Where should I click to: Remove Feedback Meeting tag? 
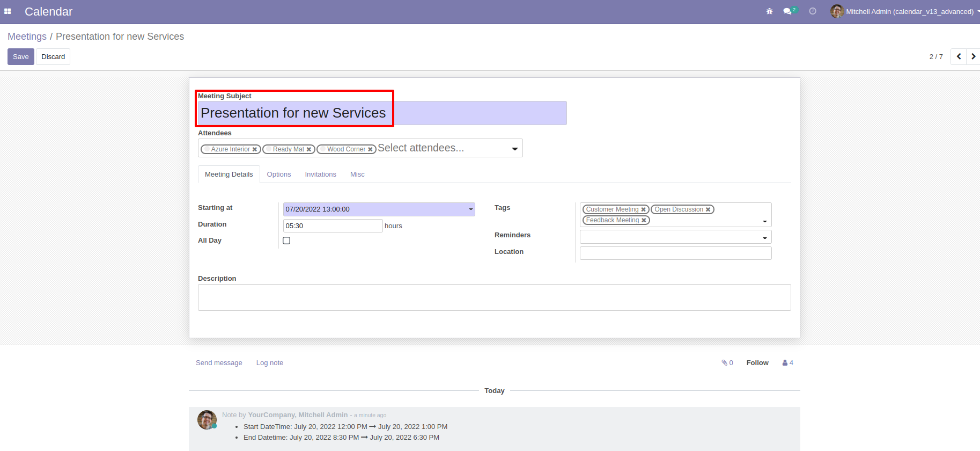(x=644, y=220)
